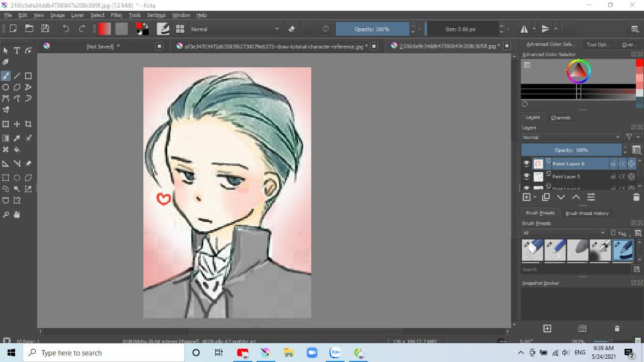Open layer properties button
Viewport: 644px width, 362px height.
pyautogui.click(x=591, y=197)
